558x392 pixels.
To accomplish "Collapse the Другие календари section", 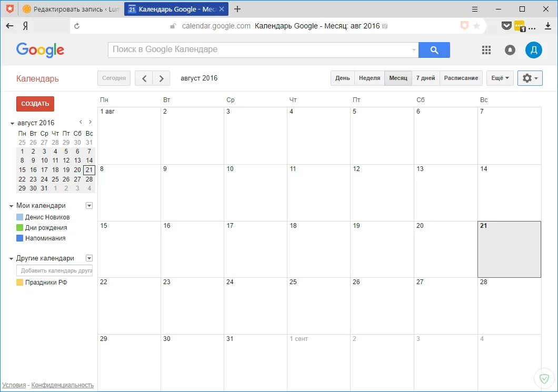I will [11, 258].
